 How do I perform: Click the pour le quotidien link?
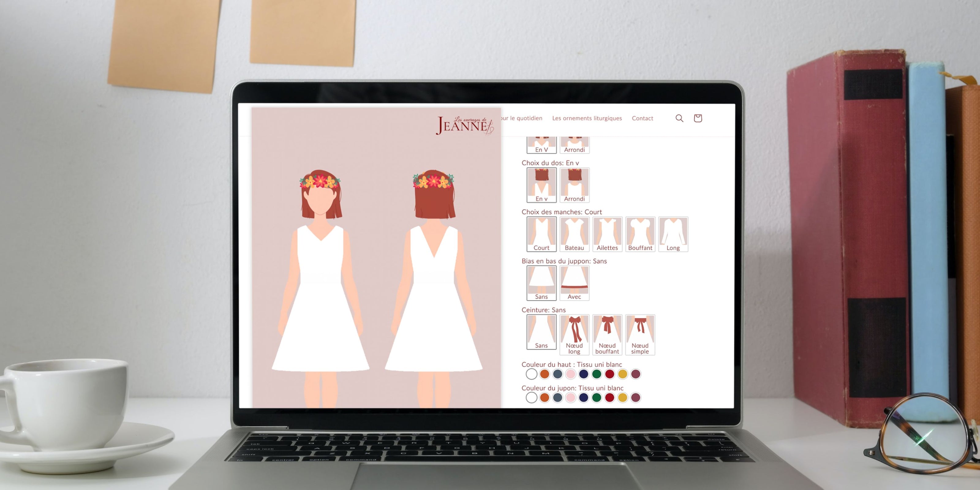click(521, 118)
